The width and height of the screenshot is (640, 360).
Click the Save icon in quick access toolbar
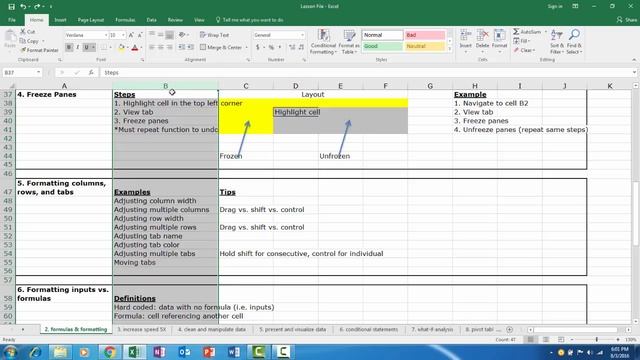pyautogui.click(x=11, y=7)
